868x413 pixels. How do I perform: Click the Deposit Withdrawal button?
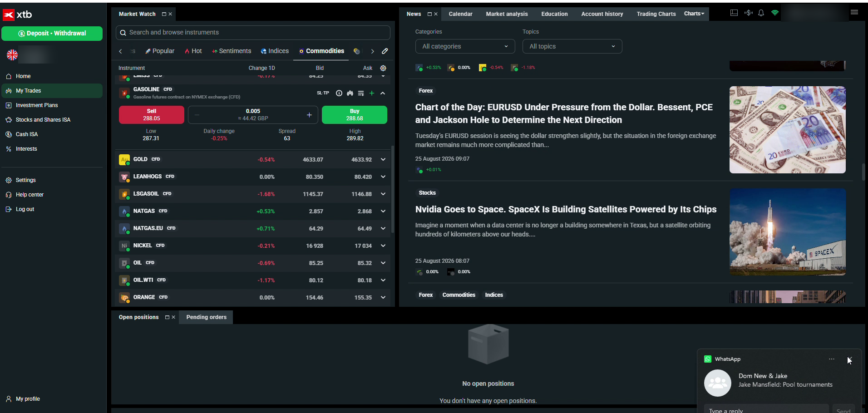[52, 34]
